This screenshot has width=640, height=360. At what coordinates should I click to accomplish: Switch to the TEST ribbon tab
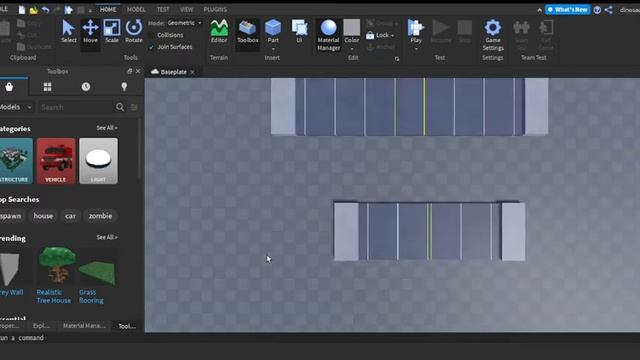(163, 9)
